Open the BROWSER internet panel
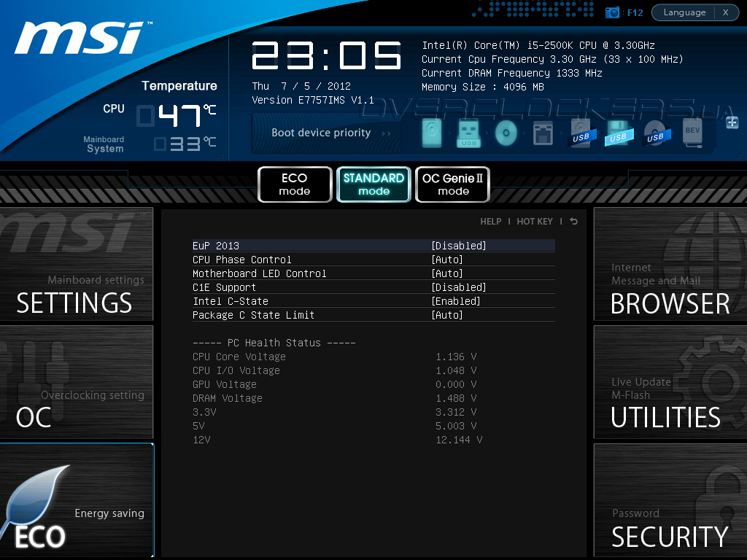This screenshot has width=747, height=560. 670,264
